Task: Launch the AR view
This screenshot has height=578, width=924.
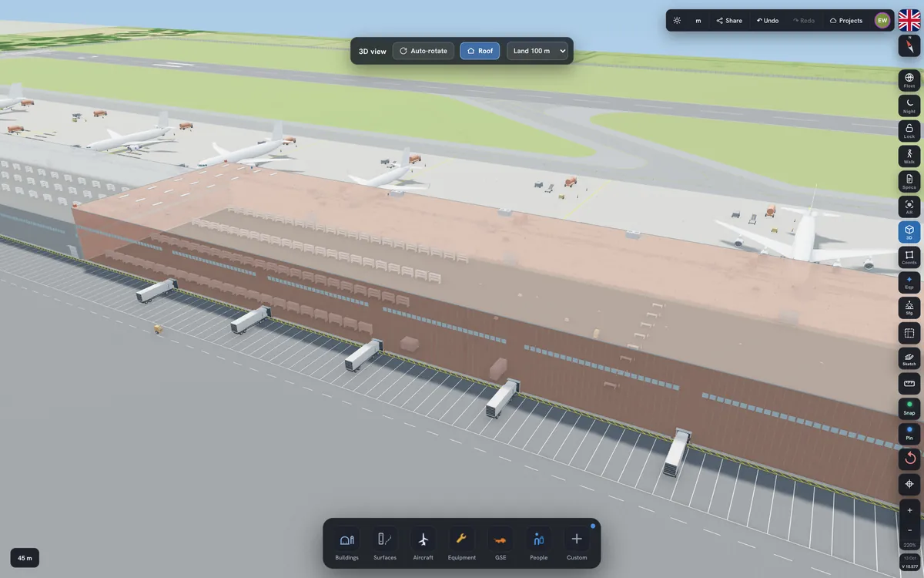Action: (x=909, y=207)
